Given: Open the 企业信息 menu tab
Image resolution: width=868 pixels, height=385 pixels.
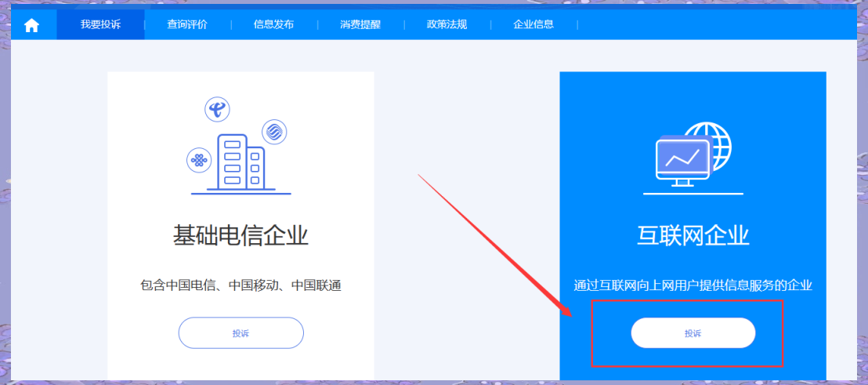Looking at the screenshot, I should (x=533, y=24).
